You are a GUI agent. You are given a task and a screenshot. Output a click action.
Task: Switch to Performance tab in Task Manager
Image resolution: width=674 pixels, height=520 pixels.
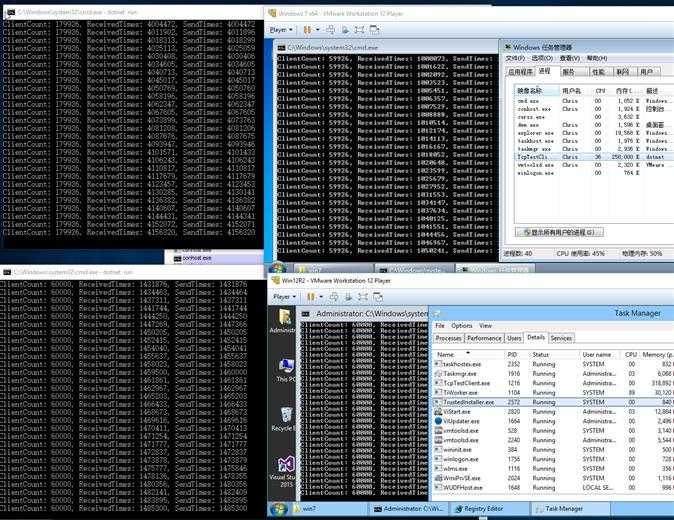click(x=484, y=338)
